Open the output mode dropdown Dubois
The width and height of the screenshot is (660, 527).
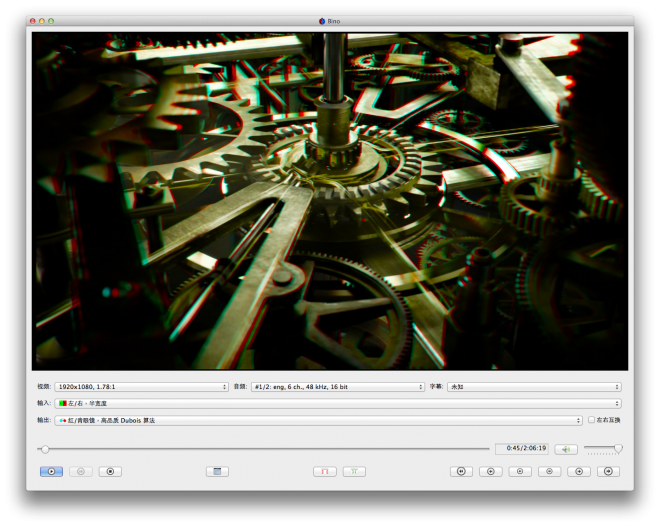point(318,420)
